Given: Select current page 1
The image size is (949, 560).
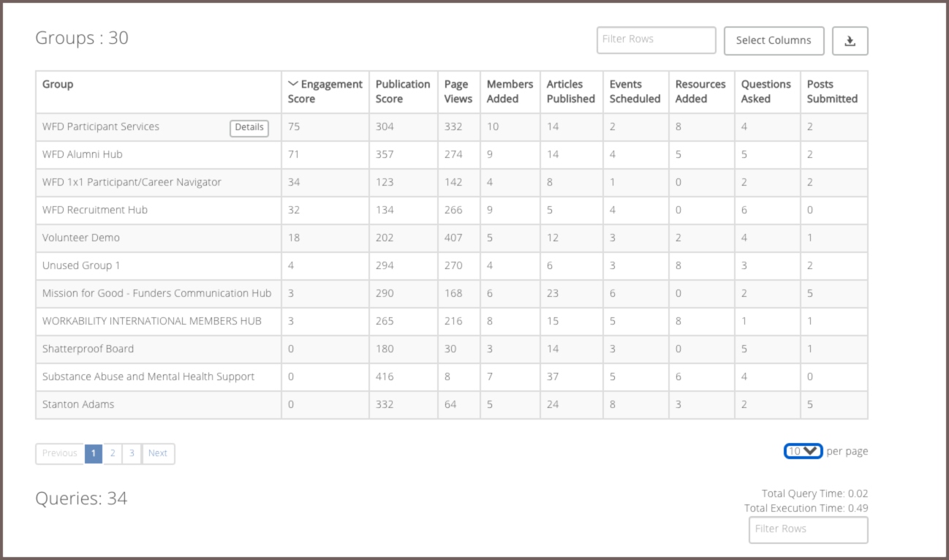Looking at the screenshot, I should [x=94, y=453].
